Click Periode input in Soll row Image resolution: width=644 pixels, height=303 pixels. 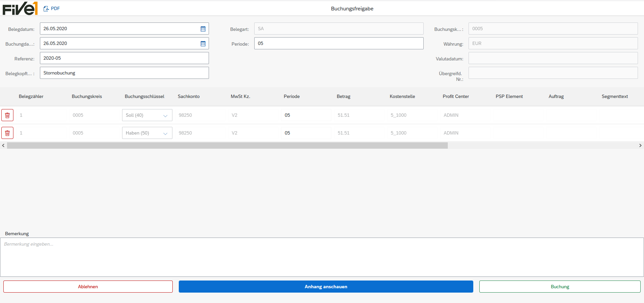[306, 115]
